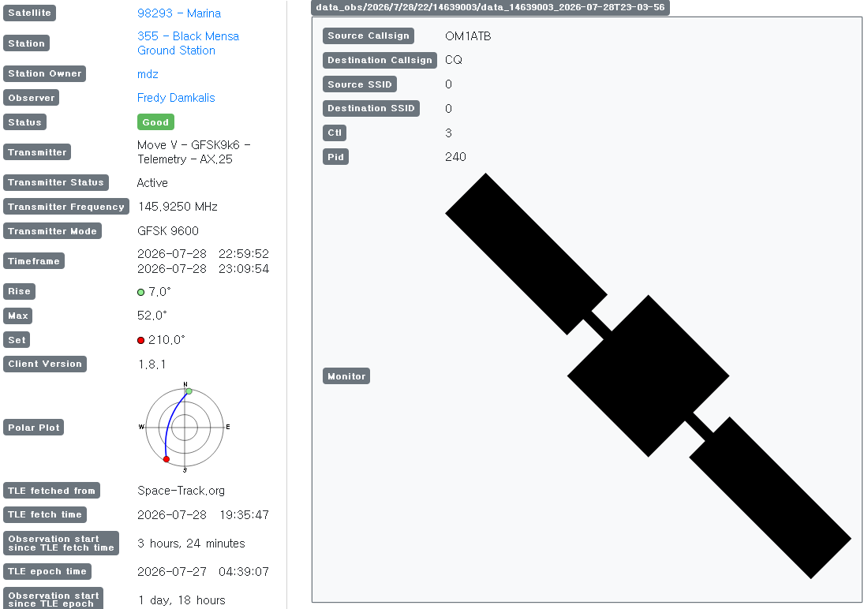Click the polar plot thumbnail

(x=185, y=428)
